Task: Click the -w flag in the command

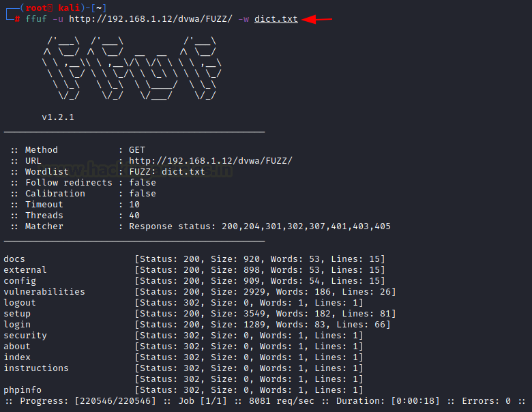Action: (x=243, y=19)
